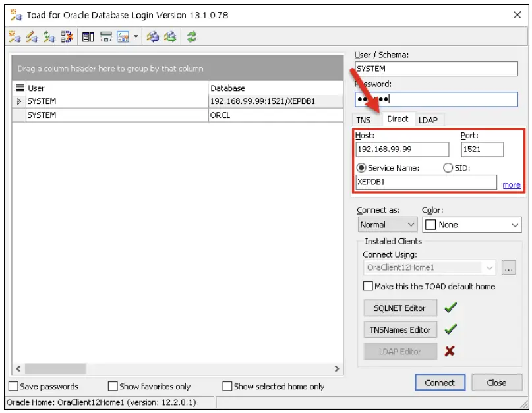The image size is (532, 413).
Task: Click the edit connection pencil-plug icon
Action: [x=32, y=37]
